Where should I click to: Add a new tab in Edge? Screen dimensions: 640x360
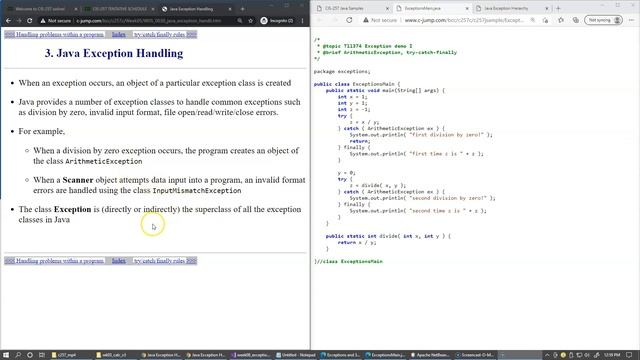pyautogui.click(x=558, y=8)
